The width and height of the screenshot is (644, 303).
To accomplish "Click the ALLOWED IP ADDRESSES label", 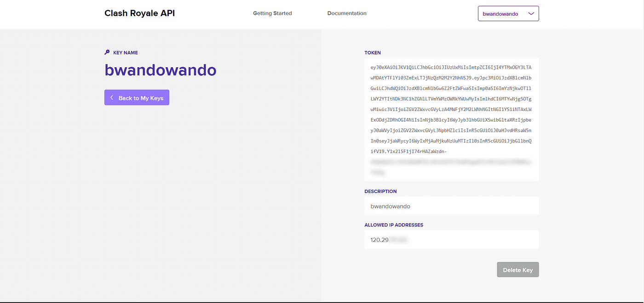I will click(x=394, y=225).
